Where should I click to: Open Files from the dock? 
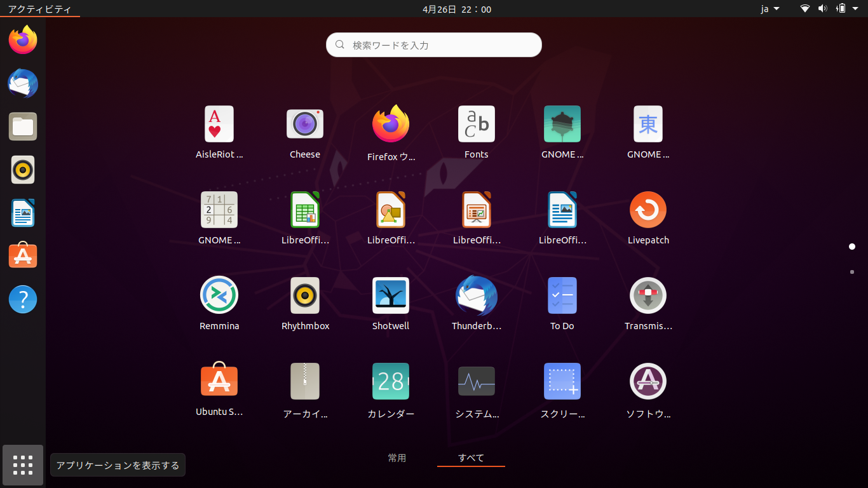23,126
